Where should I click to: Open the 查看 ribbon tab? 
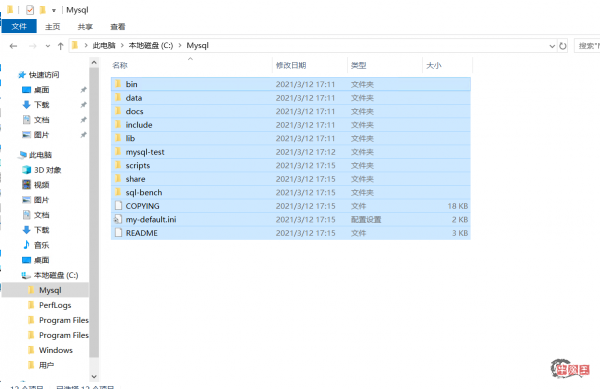point(117,26)
